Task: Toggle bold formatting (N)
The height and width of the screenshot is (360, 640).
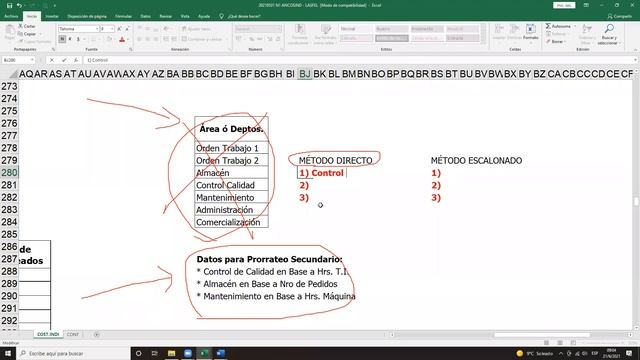Action: [62, 39]
